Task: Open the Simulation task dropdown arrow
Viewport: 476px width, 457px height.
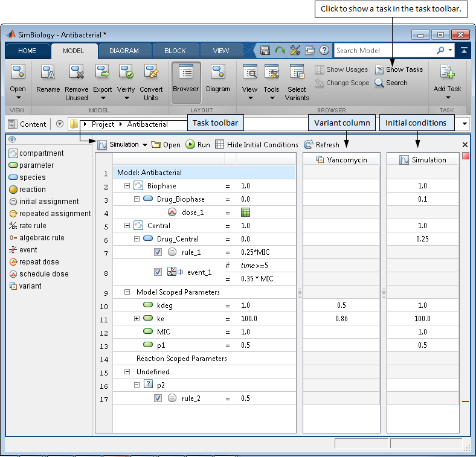Action: coord(145,145)
